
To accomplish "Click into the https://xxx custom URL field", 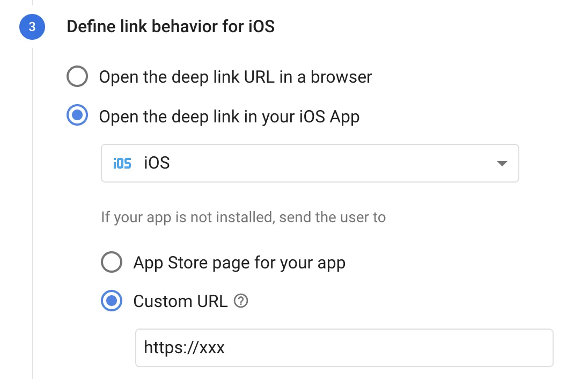I will tap(343, 348).
